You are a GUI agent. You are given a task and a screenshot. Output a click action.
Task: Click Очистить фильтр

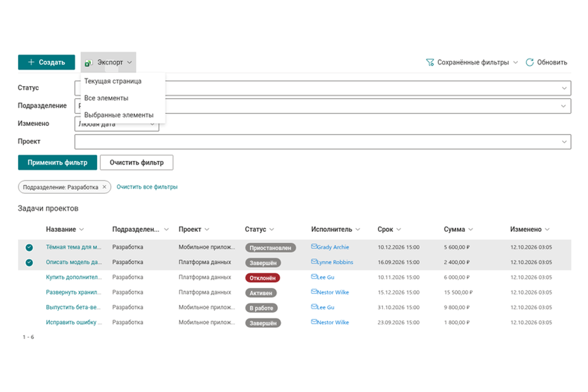[137, 163]
